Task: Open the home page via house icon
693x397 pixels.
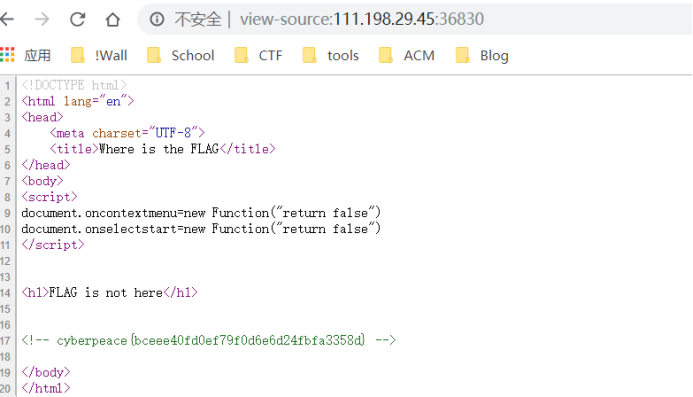Action: [x=113, y=19]
